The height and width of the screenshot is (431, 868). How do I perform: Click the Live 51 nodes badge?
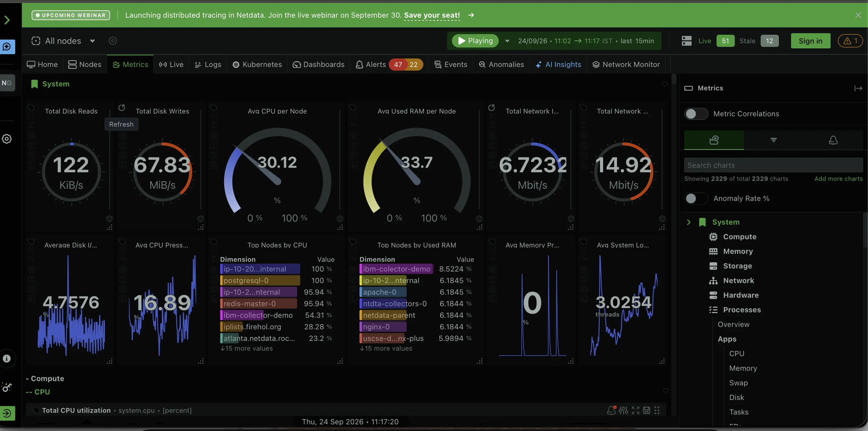tap(725, 41)
